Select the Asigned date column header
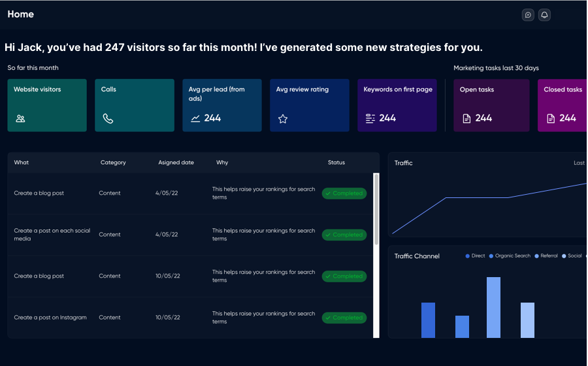 [x=176, y=163]
